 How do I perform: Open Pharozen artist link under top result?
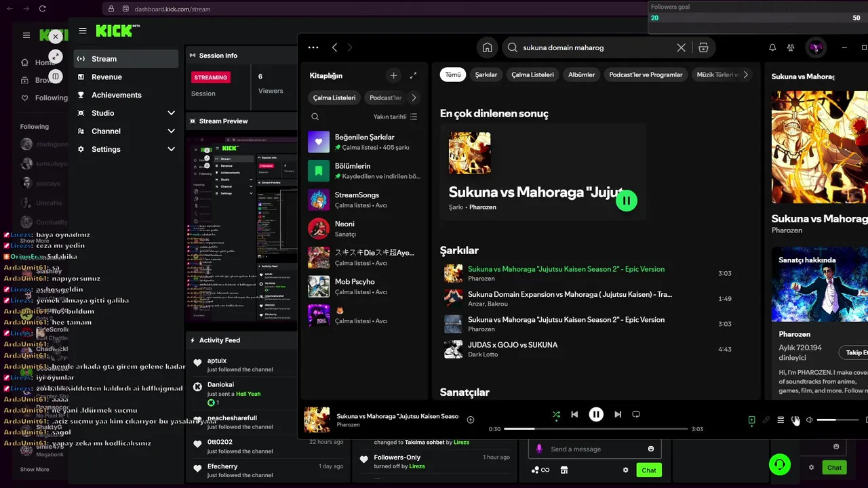[x=482, y=207]
